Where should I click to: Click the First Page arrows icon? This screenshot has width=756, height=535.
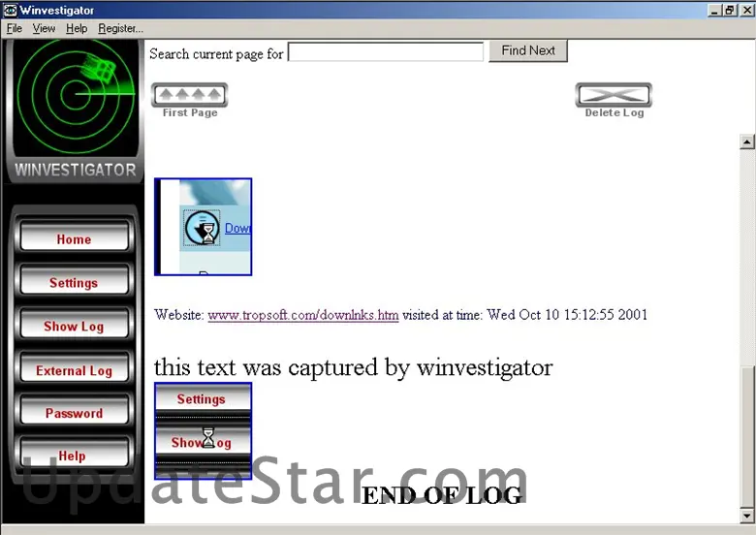coord(189,95)
